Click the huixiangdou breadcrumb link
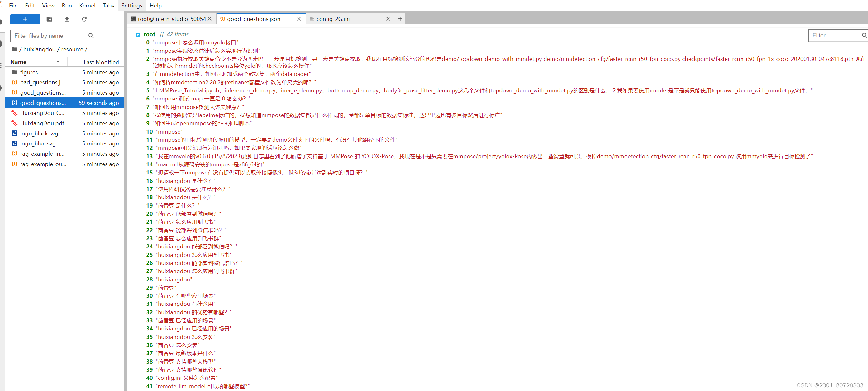Image resolution: width=868 pixels, height=391 pixels. pyautogui.click(x=40, y=49)
